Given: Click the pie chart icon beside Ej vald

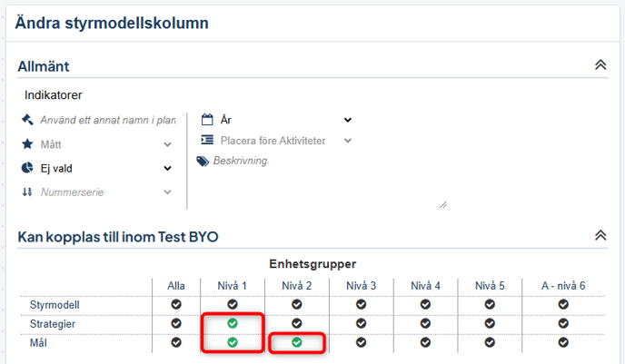Looking at the screenshot, I should [26, 168].
